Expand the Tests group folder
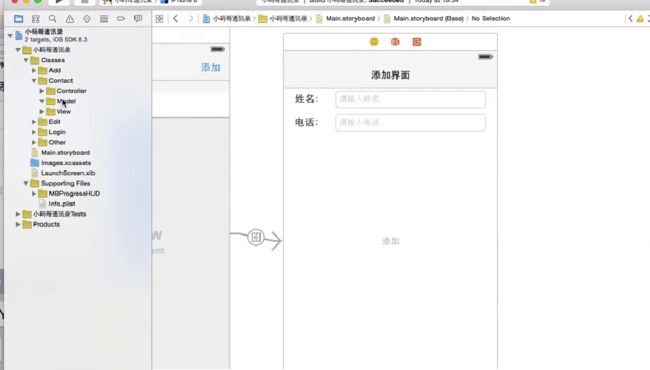The width and height of the screenshot is (650, 370). point(18,214)
